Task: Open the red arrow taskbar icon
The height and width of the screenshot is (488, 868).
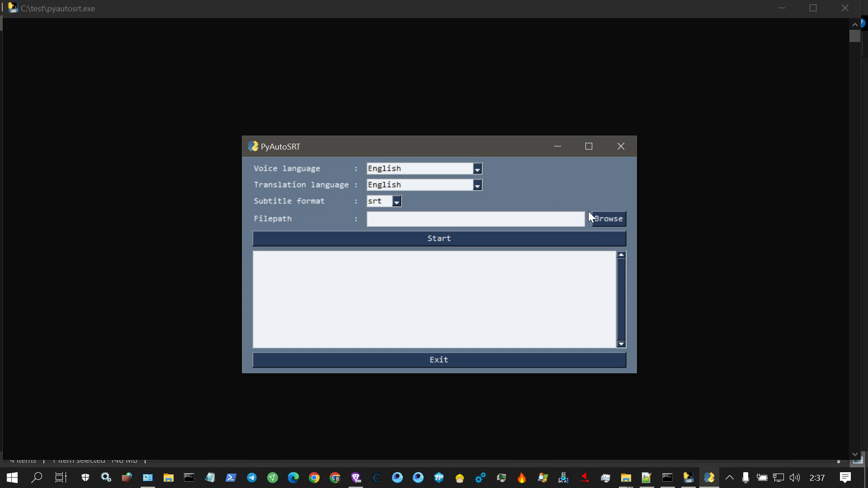Action: point(584,478)
